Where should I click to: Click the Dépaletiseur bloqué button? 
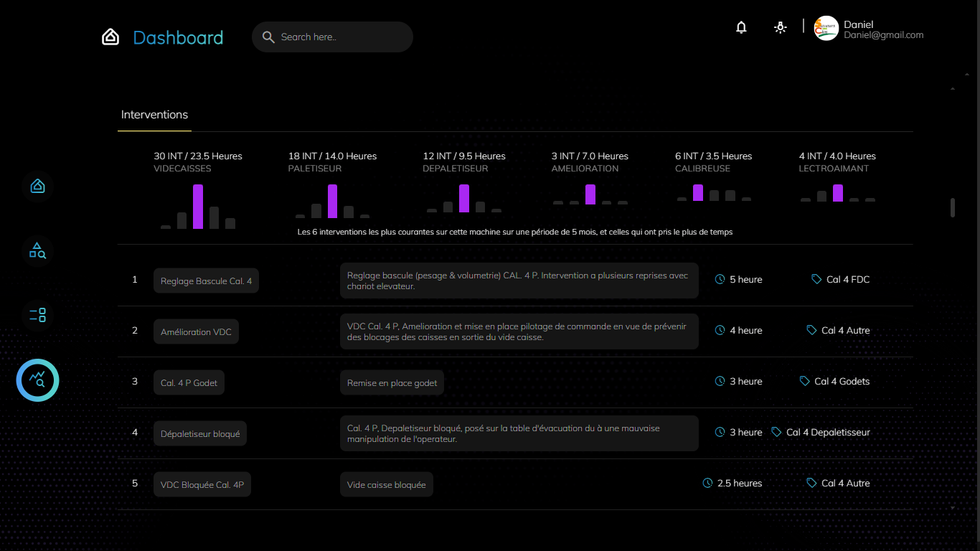(200, 433)
